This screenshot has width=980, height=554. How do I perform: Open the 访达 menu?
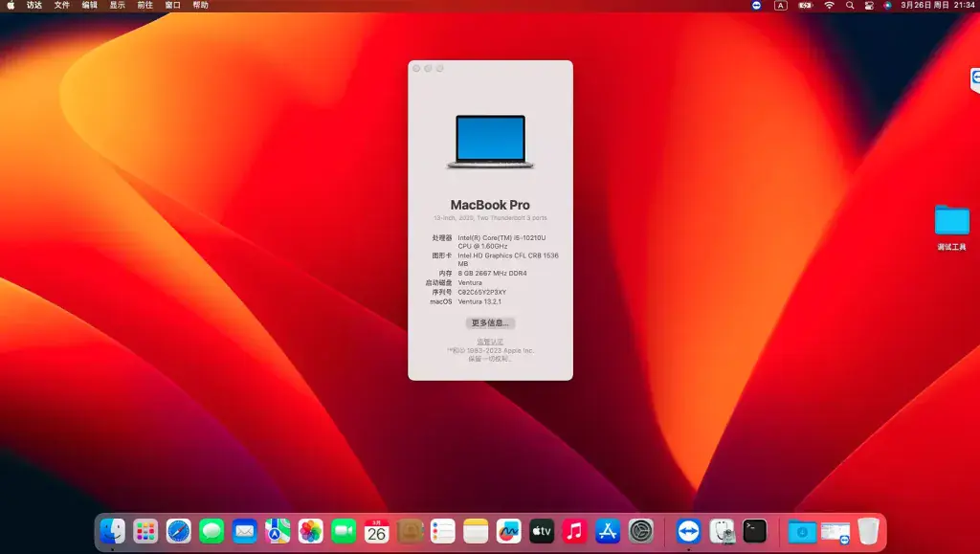point(34,5)
